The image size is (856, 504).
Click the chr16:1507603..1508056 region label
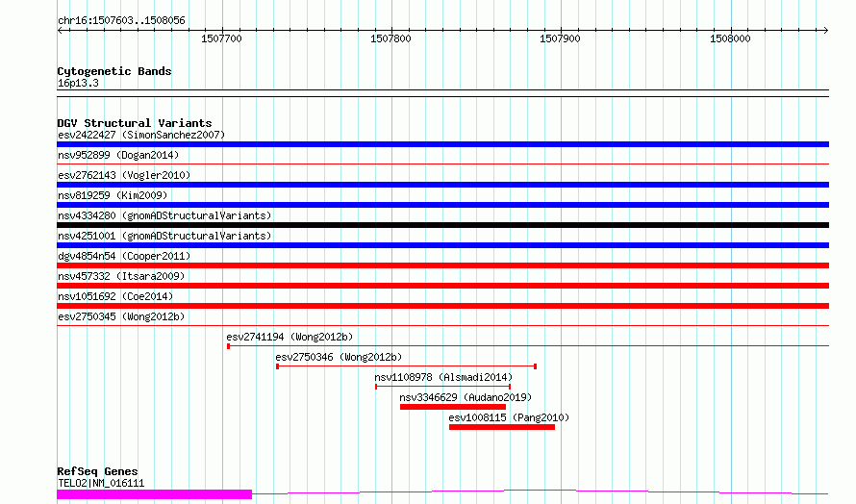(x=121, y=21)
